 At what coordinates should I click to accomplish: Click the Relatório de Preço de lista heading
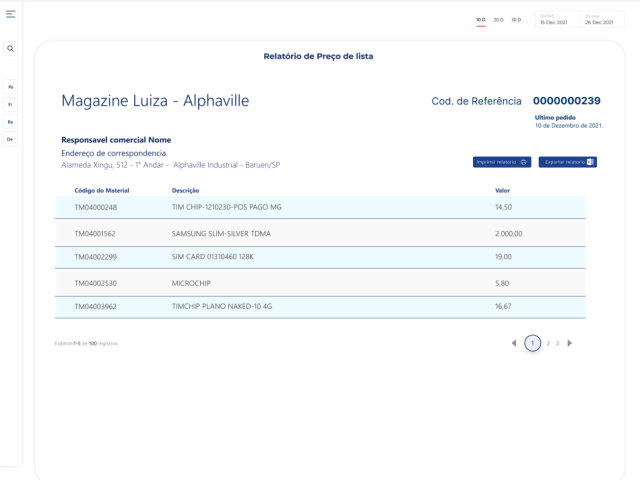point(318,56)
